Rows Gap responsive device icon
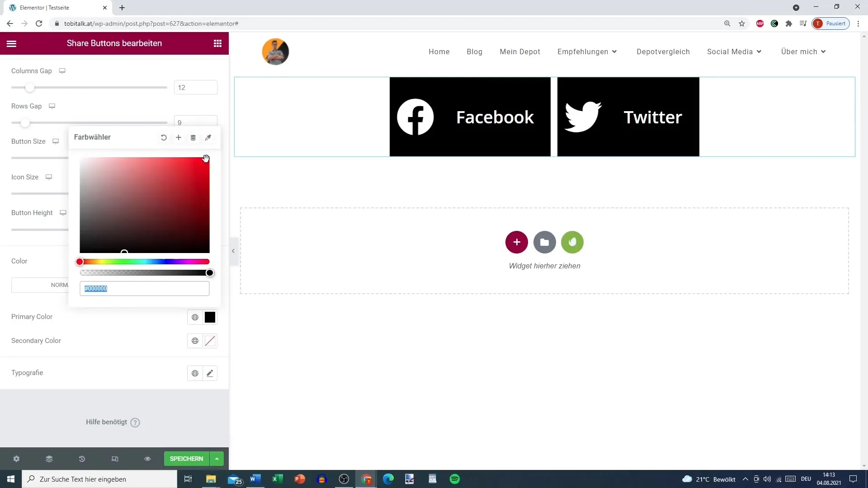The height and width of the screenshot is (488, 868). (x=52, y=106)
